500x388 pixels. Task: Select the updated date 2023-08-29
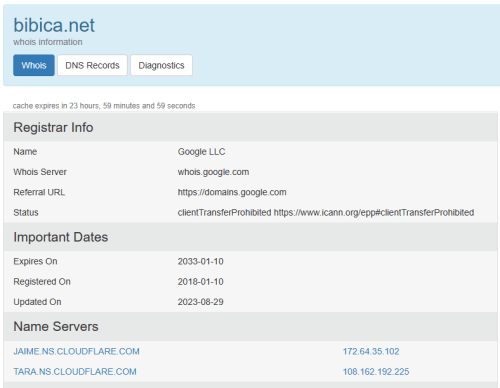200,302
